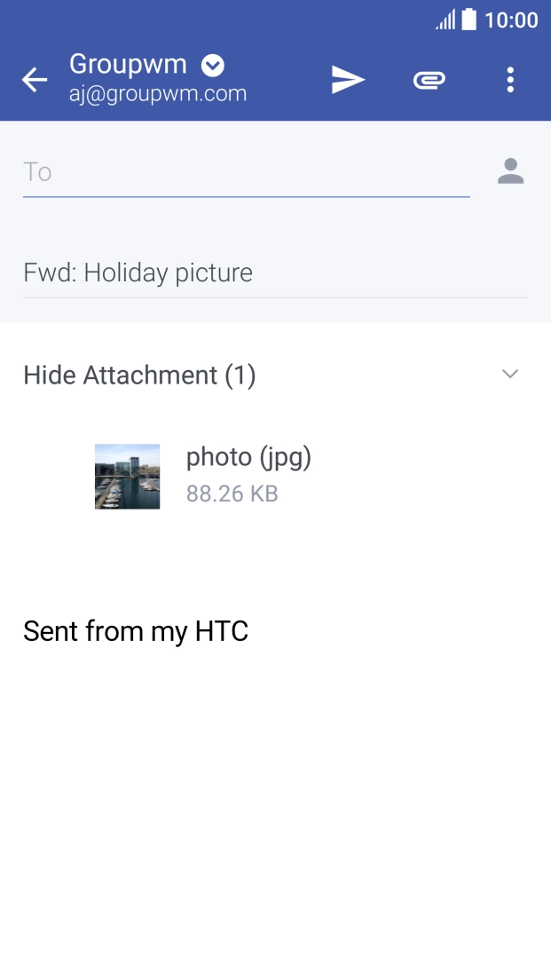Open the contact picker icon
This screenshot has width=551, height=980.
510,171
